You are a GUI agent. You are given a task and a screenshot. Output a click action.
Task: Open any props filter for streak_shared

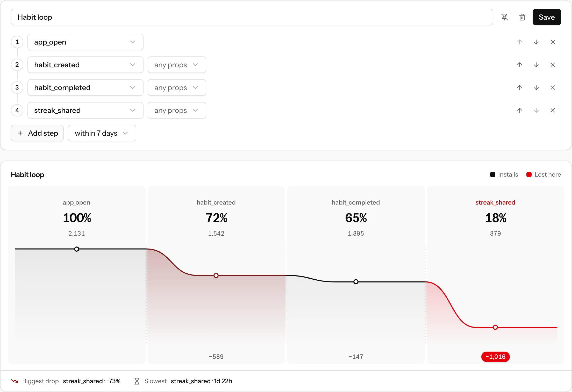pos(177,110)
